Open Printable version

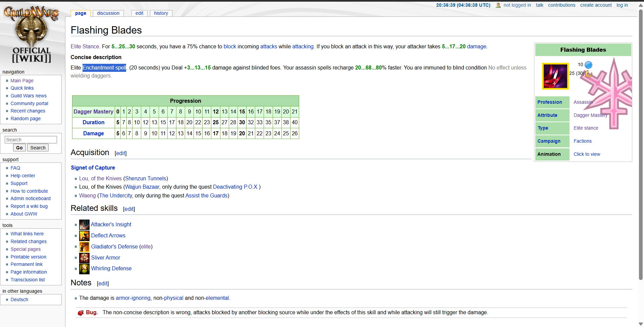pyautogui.click(x=29, y=257)
